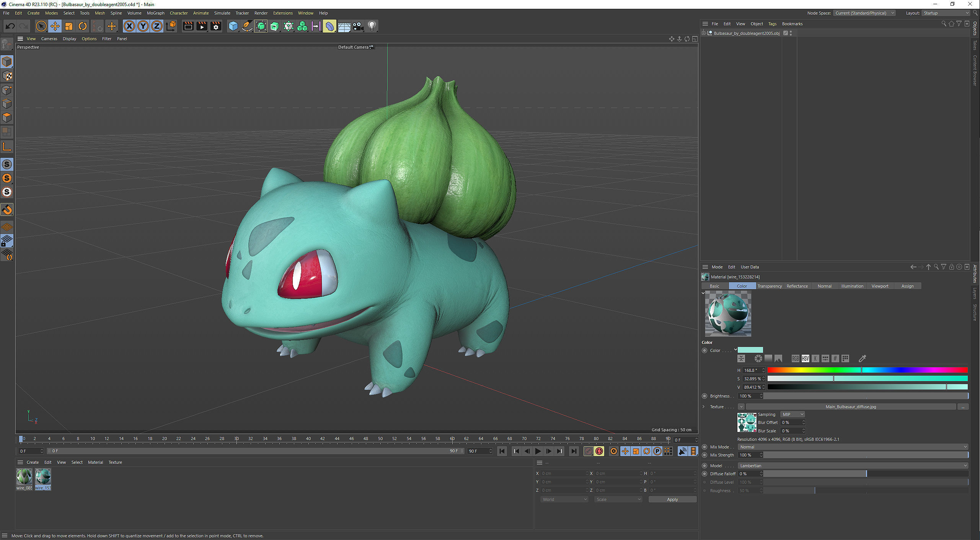Pick color with eyedropper tool
Screen dimensions: 980x540
(x=862, y=358)
